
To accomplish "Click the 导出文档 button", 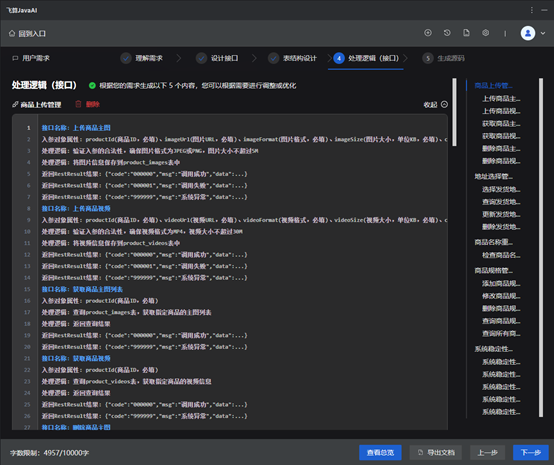I will [436, 452].
